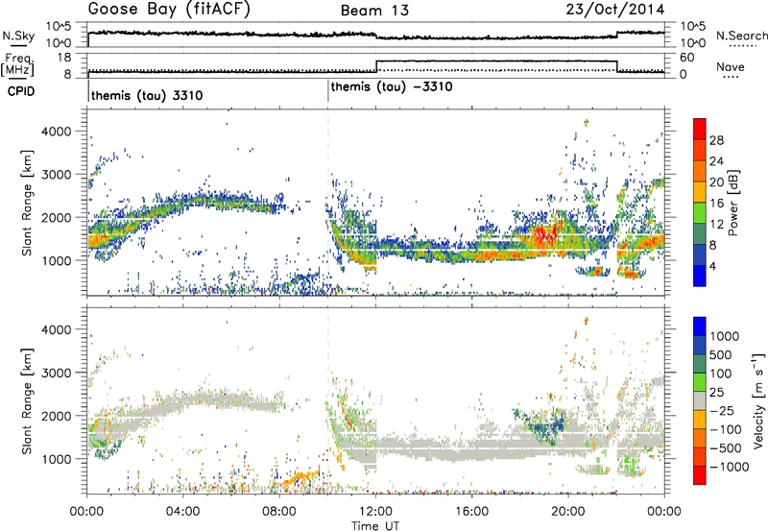
Task: Click the '20' label on Power color bar
Action: [716, 182]
